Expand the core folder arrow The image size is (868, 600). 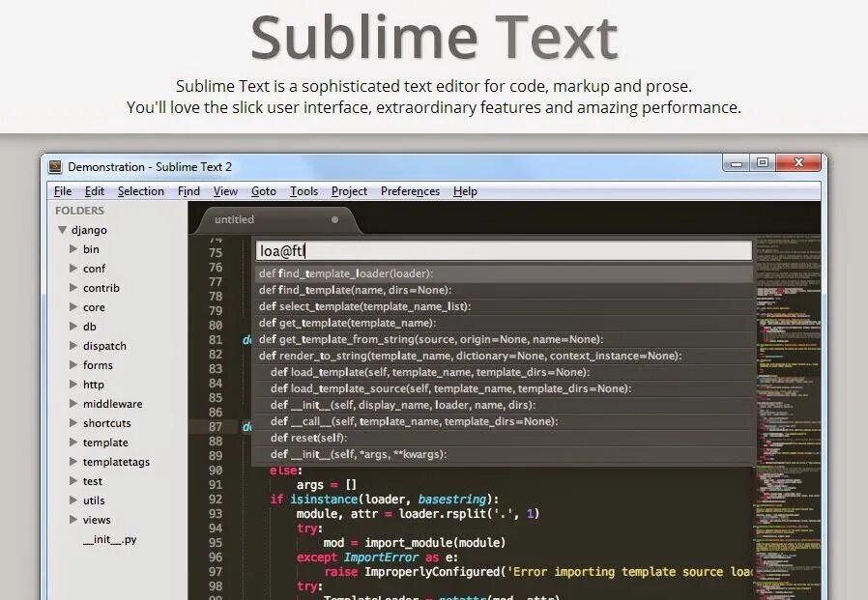[x=73, y=306]
